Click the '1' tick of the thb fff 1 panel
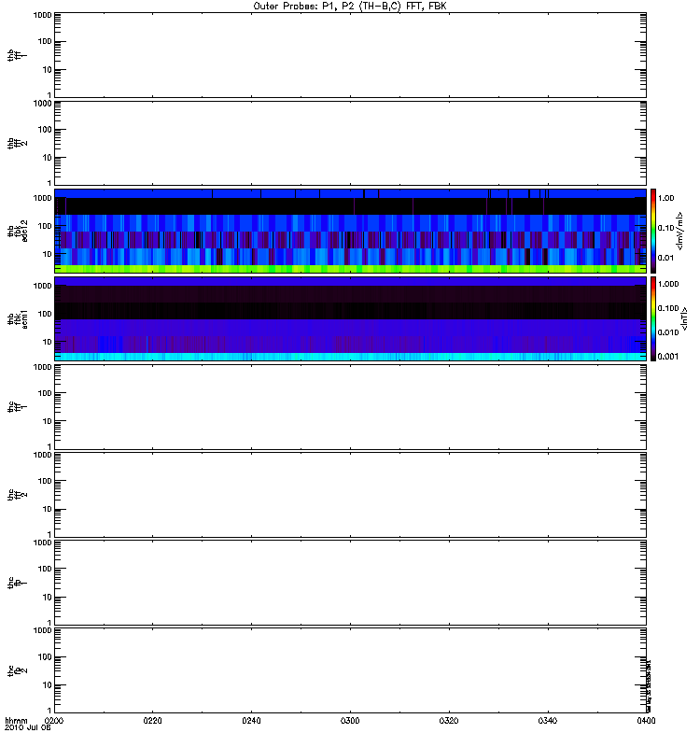This screenshot has width=700, height=747. [x=49, y=95]
